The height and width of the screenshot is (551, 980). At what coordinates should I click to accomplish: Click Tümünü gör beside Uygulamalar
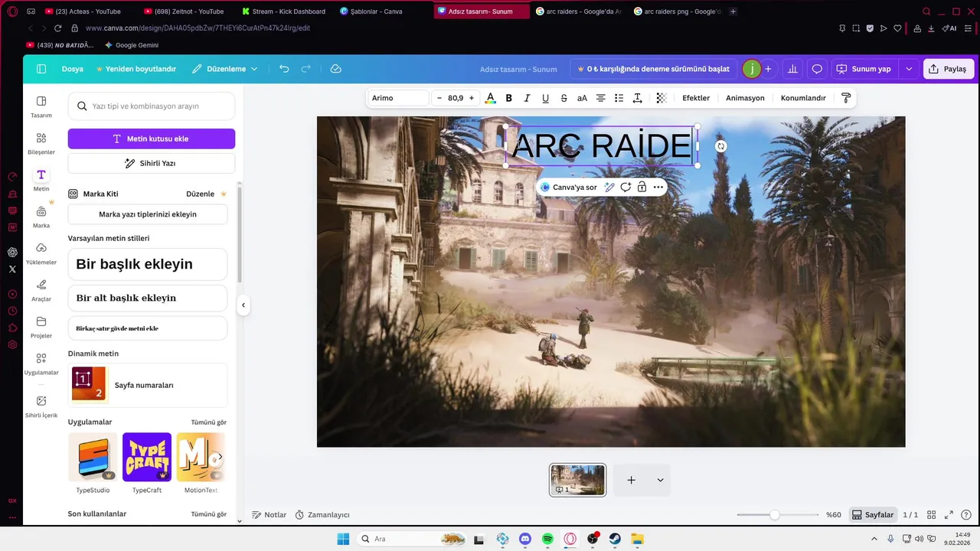coord(209,422)
